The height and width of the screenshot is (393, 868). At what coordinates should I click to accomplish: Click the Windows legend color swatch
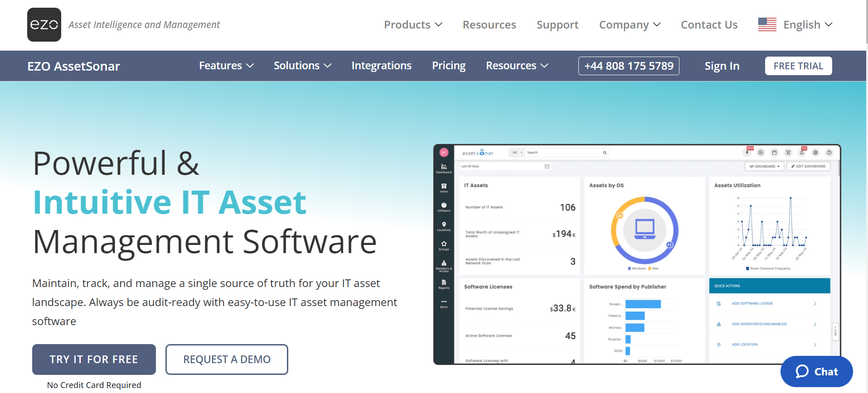[630, 268]
